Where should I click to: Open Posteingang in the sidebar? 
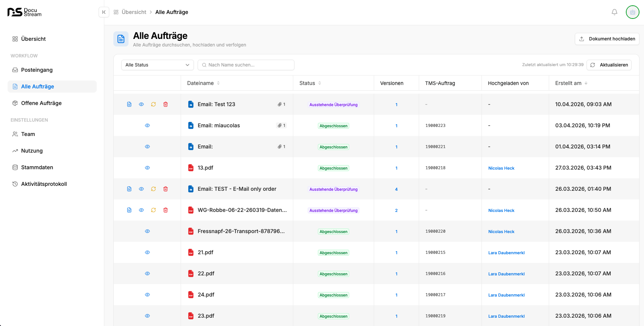pos(37,70)
